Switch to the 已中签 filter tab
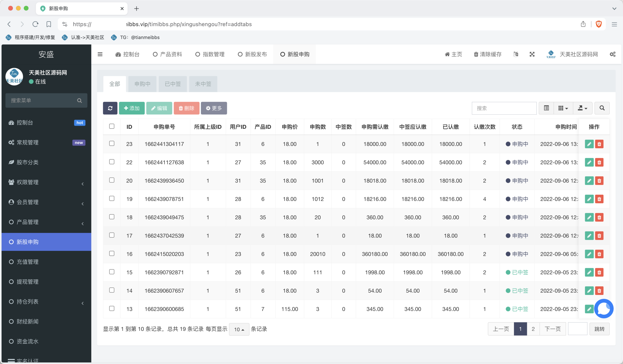 point(173,84)
